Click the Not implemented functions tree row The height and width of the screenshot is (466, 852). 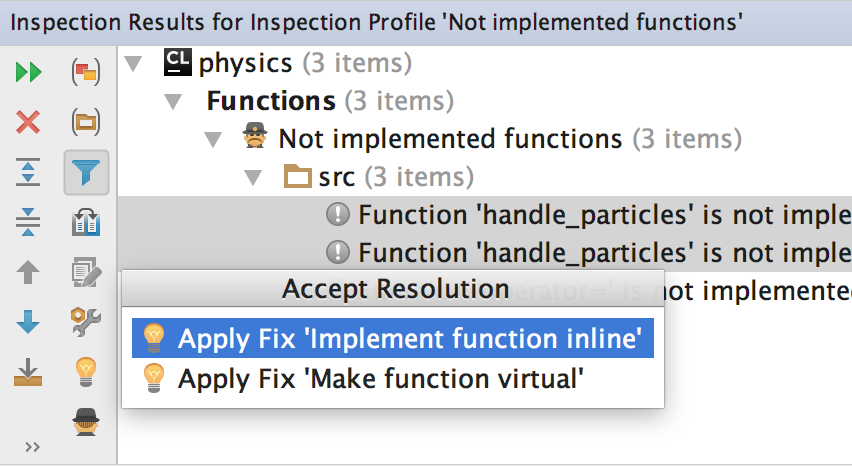(x=449, y=139)
